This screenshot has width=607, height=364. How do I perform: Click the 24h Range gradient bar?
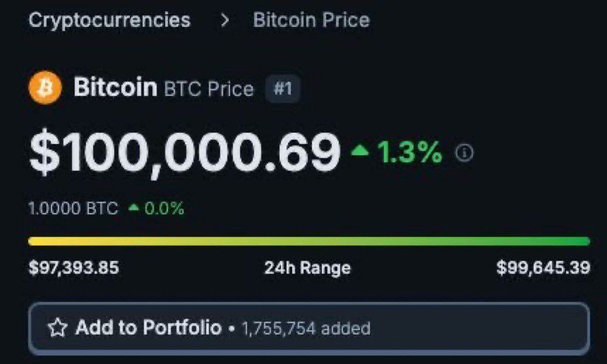[309, 241]
